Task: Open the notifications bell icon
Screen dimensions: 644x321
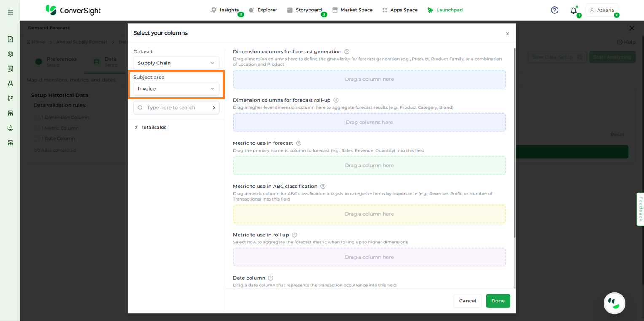Action: click(573, 11)
